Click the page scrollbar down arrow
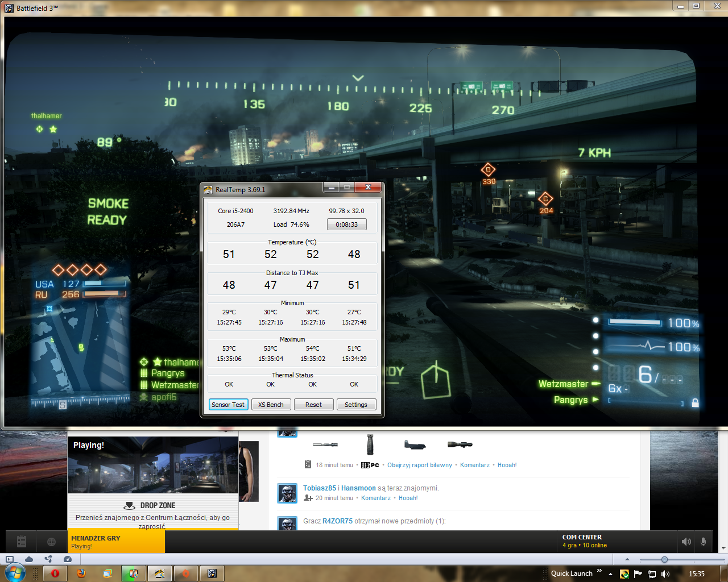The image size is (728, 582). coord(723,548)
